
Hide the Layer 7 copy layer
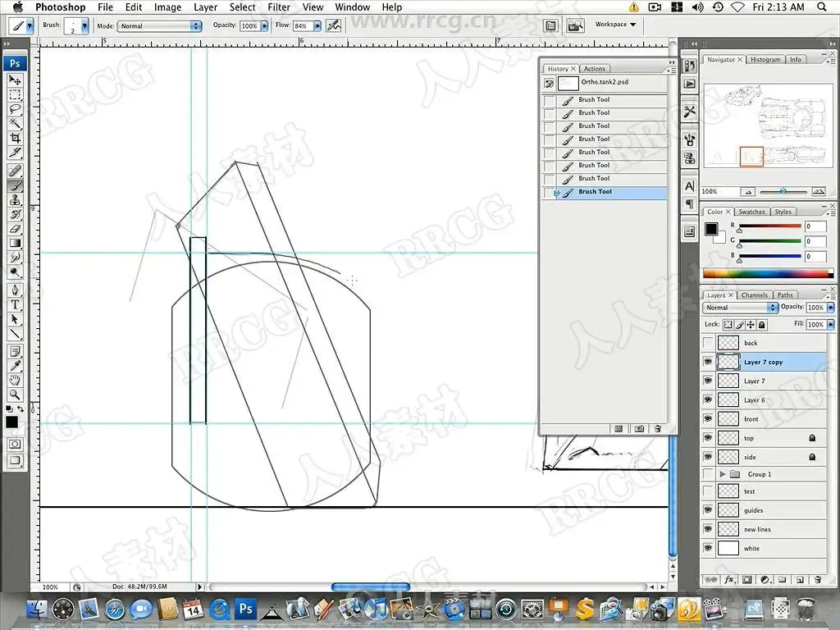(x=708, y=362)
